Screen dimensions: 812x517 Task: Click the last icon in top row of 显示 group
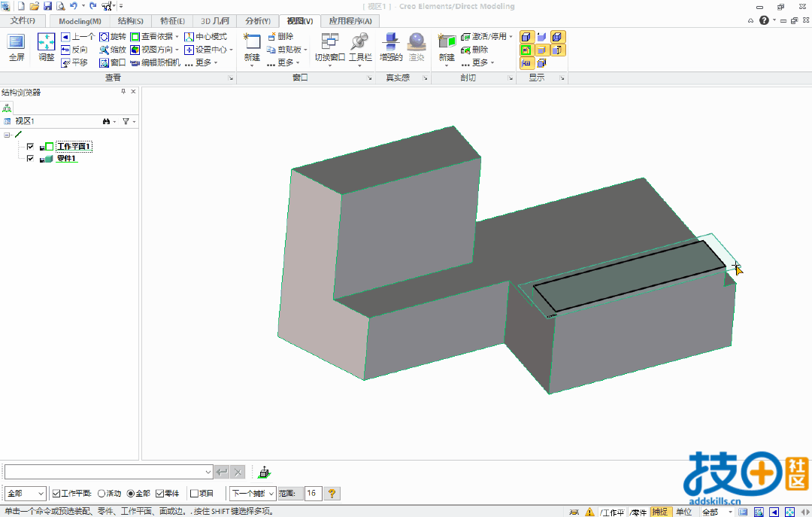tap(558, 37)
